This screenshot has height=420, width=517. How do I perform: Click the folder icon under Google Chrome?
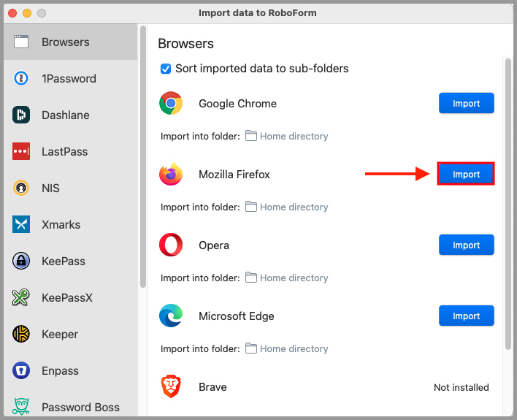click(x=251, y=136)
